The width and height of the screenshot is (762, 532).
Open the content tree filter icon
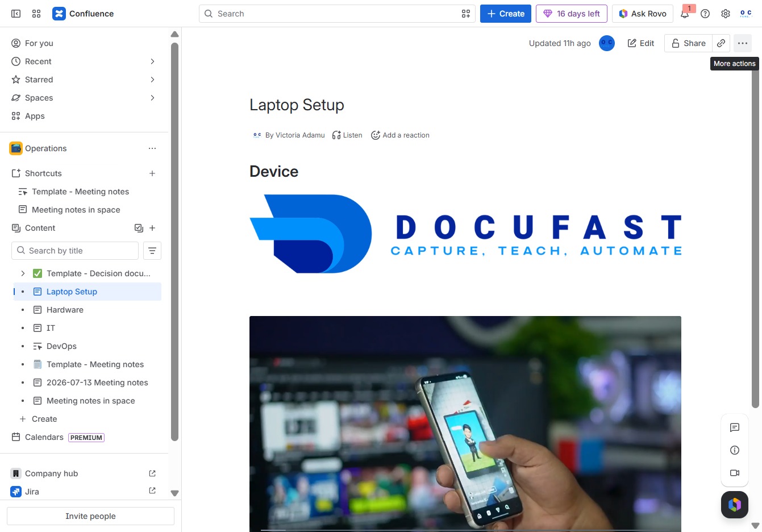(x=152, y=251)
